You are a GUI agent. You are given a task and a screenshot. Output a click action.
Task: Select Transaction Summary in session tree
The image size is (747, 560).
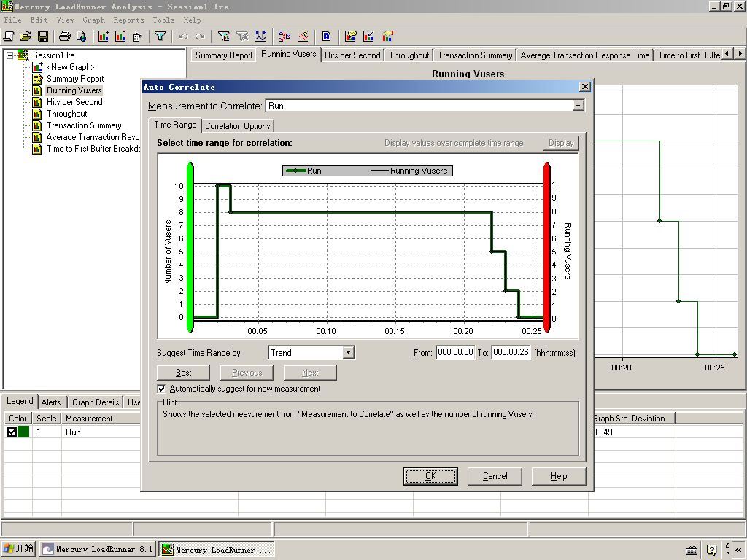84,125
